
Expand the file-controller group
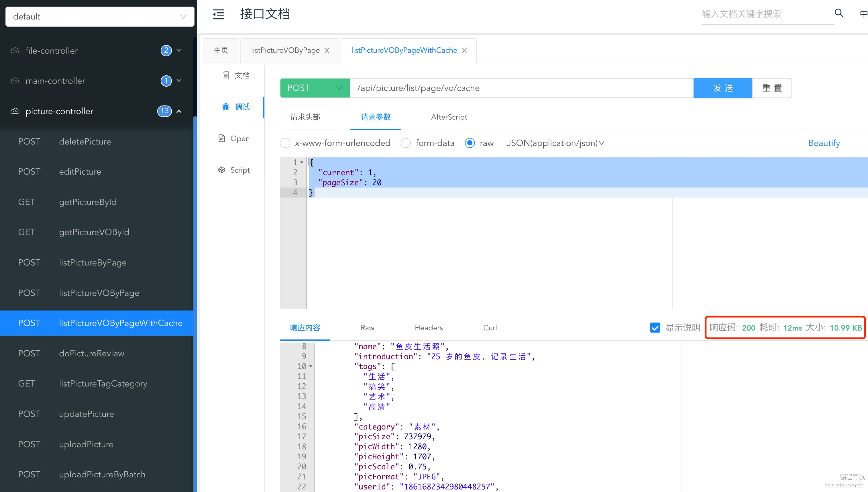(179, 50)
